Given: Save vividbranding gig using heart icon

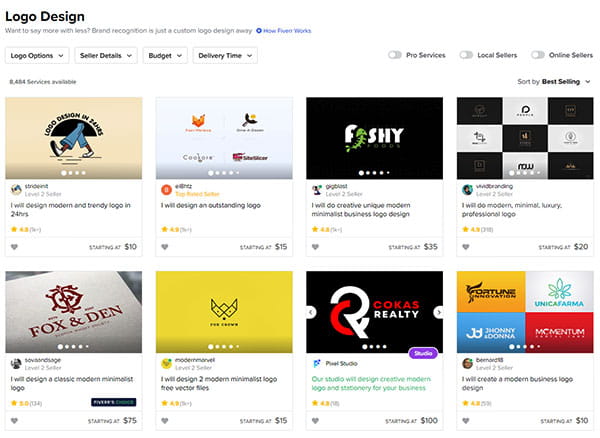Looking at the screenshot, I should click(466, 247).
